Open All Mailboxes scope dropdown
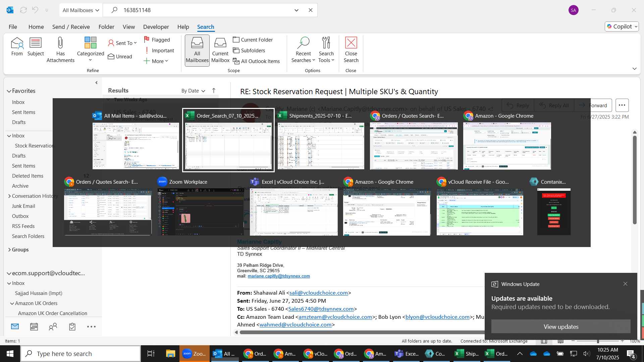Image resolution: width=644 pixels, height=362 pixels. [x=81, y=10]
